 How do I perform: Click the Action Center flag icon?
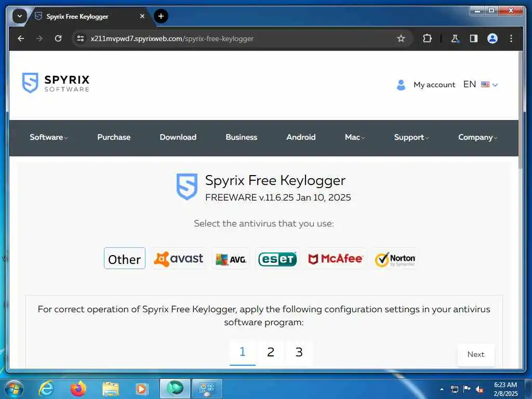467,389
